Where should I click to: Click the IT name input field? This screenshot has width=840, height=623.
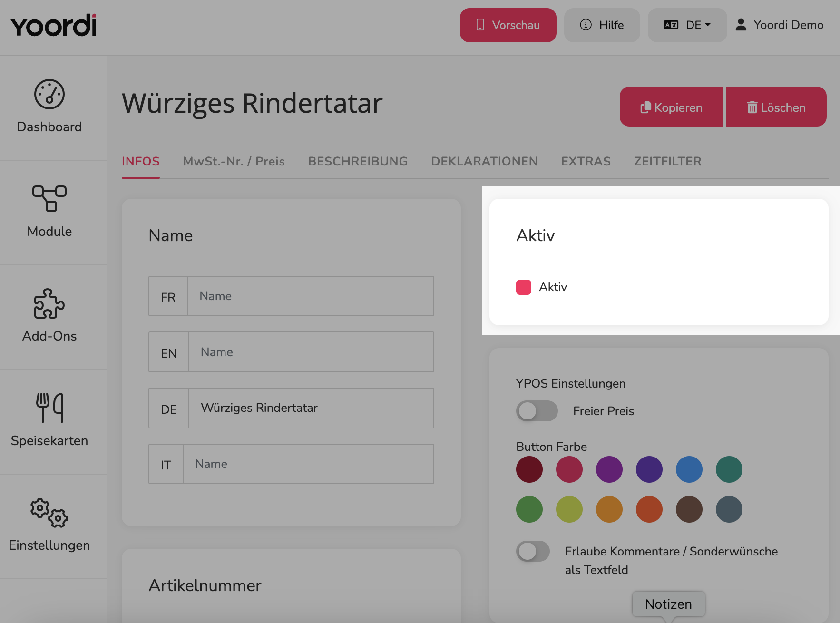coord(308,464)
